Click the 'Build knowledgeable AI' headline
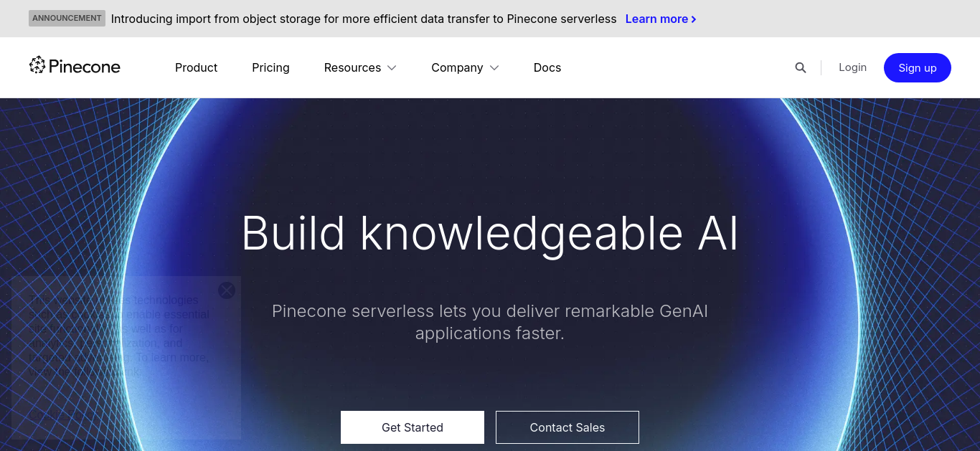The height and width of the screenshot is (451, 980). point(490,232)
